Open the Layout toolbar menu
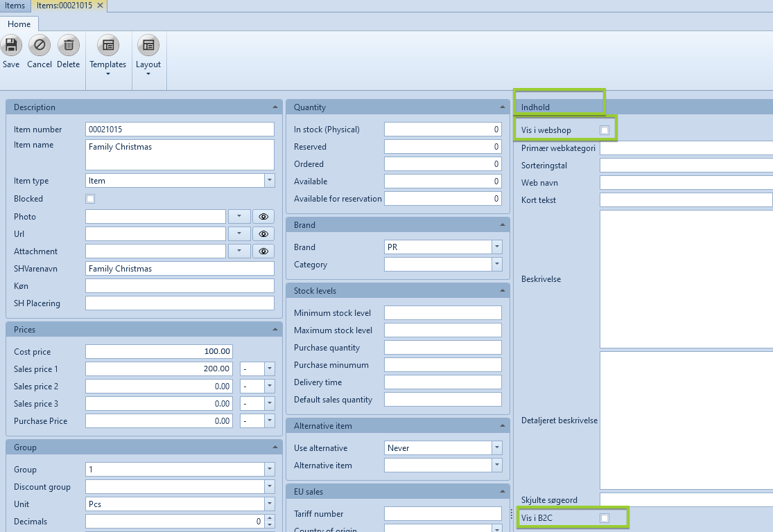Image resolution: width=773 pixels, height=532 pixels. click(x=148, y=55)
